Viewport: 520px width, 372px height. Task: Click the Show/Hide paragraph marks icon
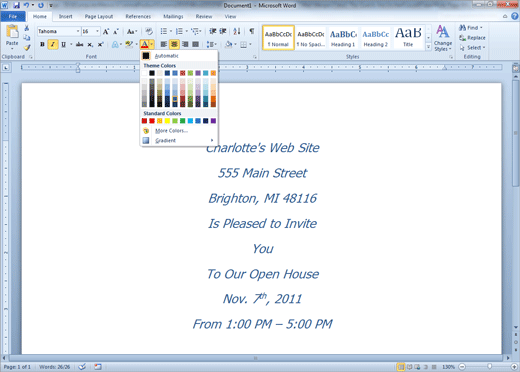pyautogui.click(x=252, y=31)
